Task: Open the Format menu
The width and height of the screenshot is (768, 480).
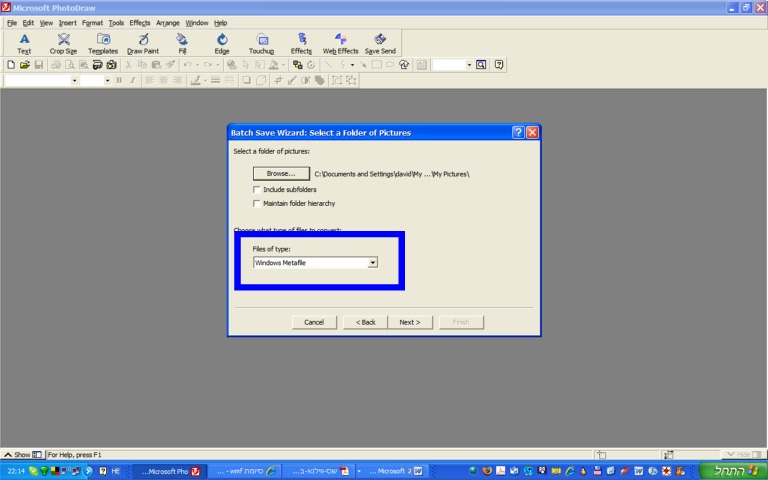Action: [92, 23]
